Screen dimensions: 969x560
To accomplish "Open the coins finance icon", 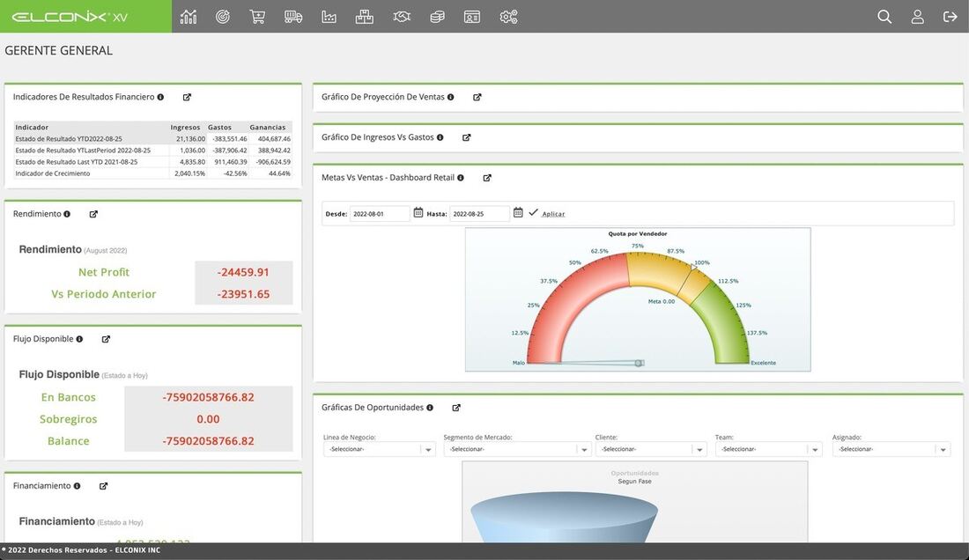I will [437, 17].
